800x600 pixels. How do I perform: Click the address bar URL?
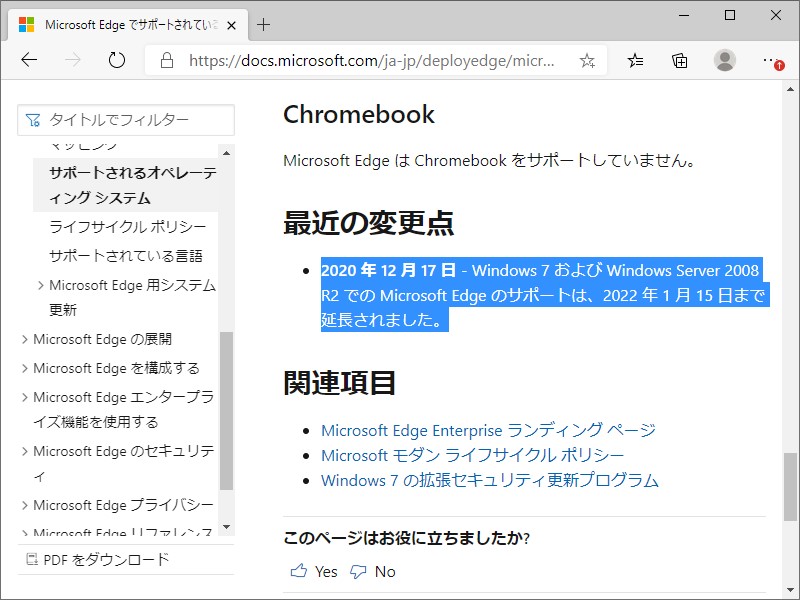(371, 61)
